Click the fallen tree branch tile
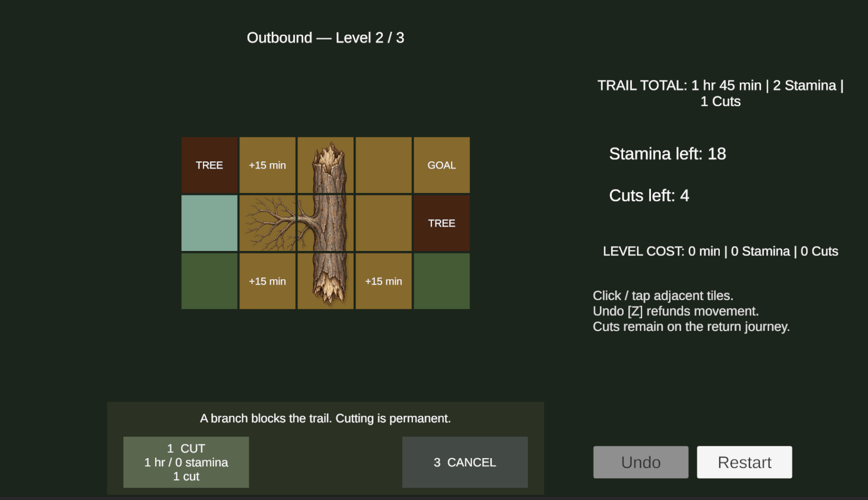This screenshot has width=868, height=500. click(267, 223)
